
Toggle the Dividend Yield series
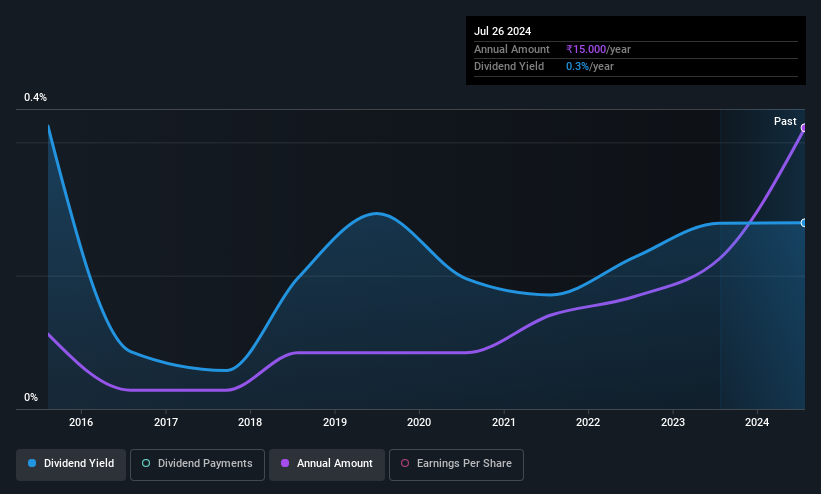71,464
